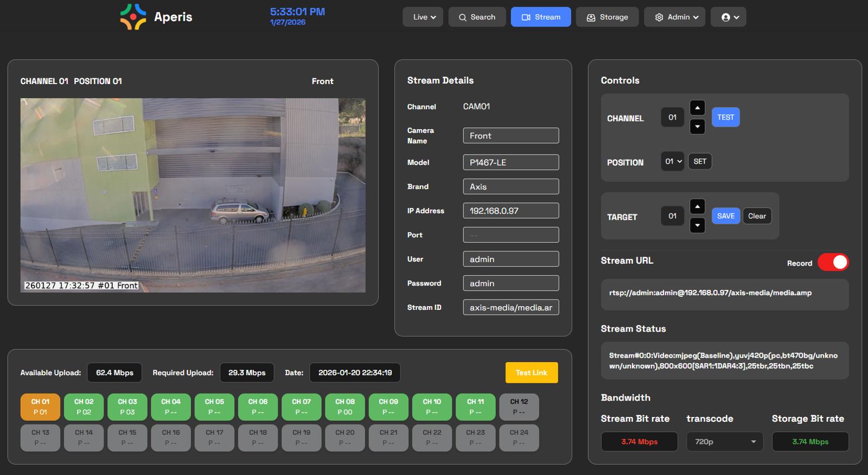Open the Search page
The width and height of the screenshot is (868, 475).
click(477, 17)
